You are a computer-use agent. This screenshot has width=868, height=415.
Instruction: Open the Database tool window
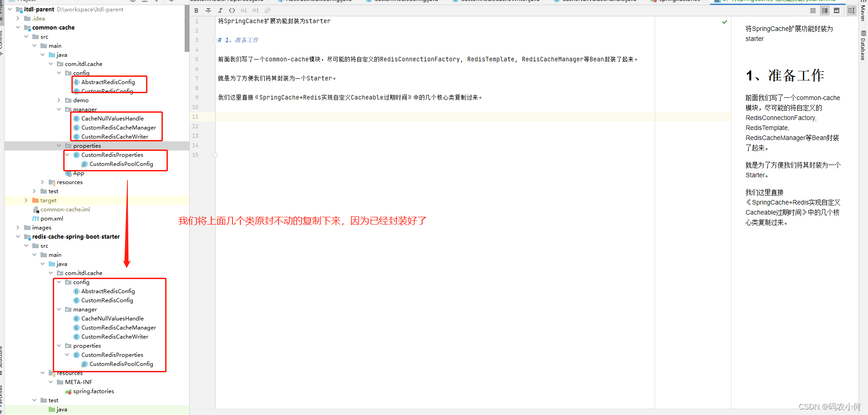click(x=863, y=45)
